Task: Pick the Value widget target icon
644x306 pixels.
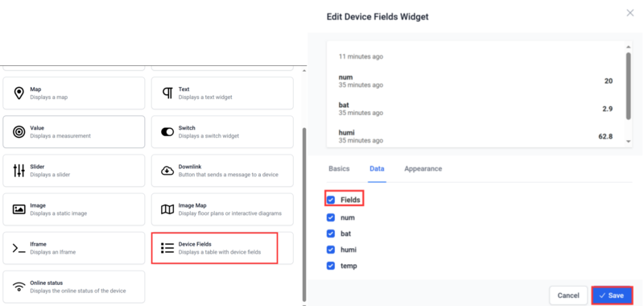Action: 19,132
